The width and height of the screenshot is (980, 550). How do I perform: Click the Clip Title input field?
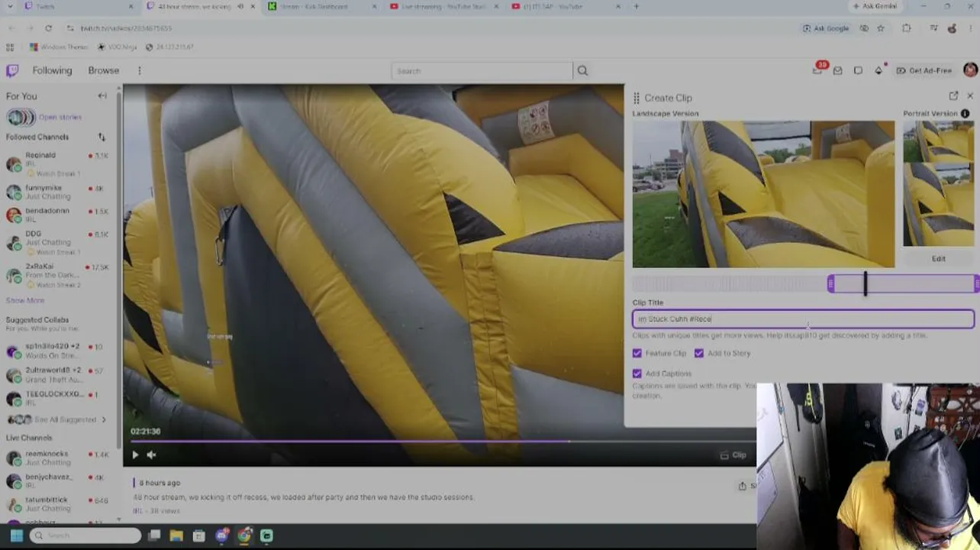[x=803, y=319]
